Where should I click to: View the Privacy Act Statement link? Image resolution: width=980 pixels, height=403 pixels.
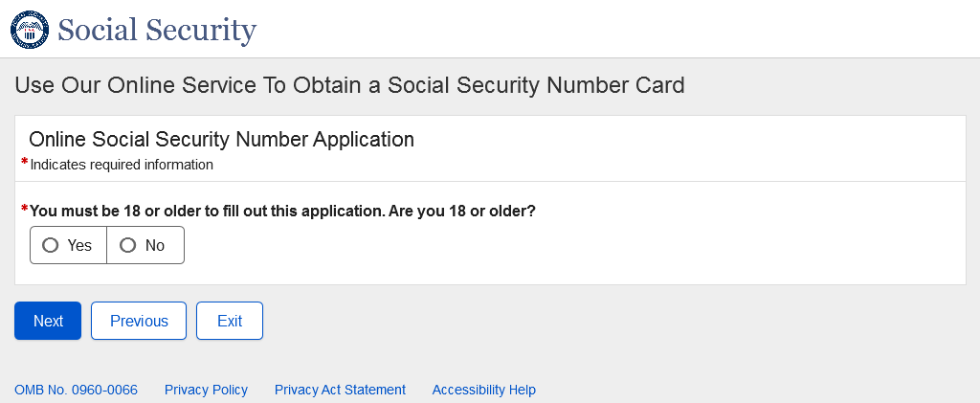[340, 390]
